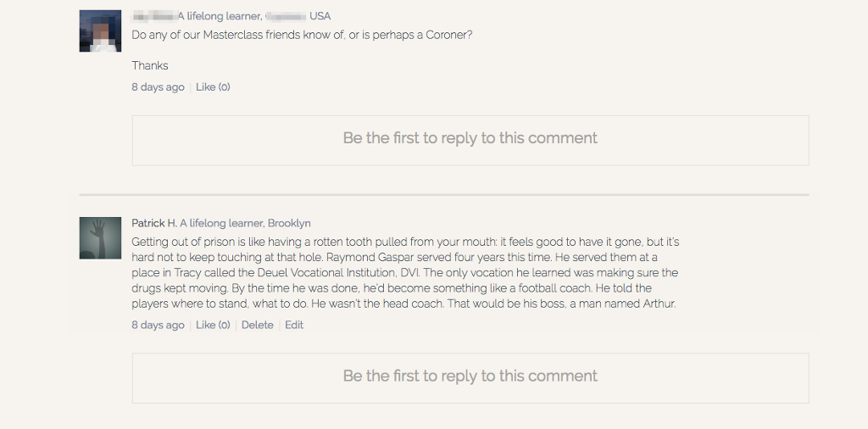This screenshot has width=868, height=429.
Task: Click the "USA" location in first comment header
Action: point(320,16)
